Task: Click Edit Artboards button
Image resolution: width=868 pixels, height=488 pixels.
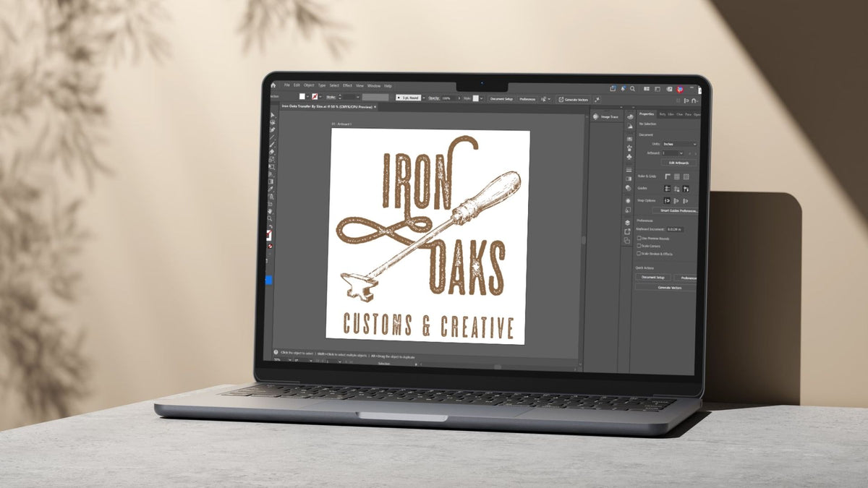Action: coord(678,163)
